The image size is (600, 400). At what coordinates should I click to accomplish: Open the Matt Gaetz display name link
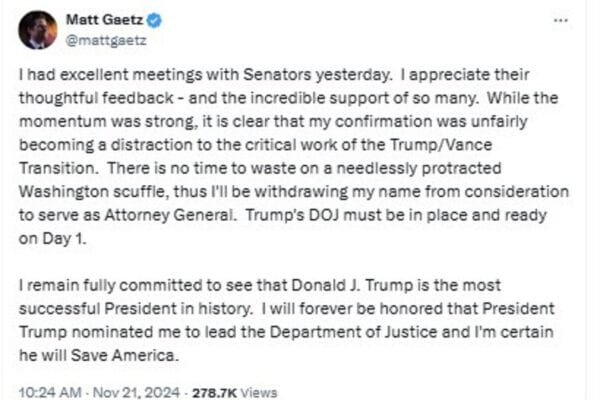(104, 20)
